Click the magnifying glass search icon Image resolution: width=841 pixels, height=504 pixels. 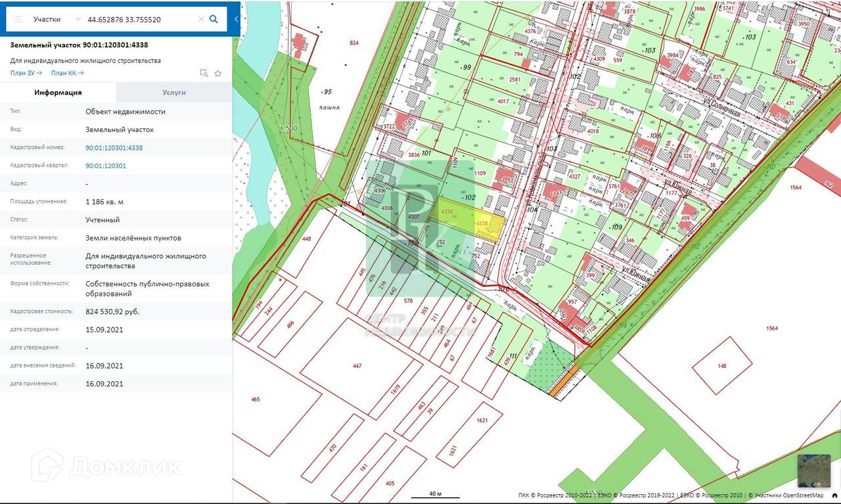coord(214,19)
